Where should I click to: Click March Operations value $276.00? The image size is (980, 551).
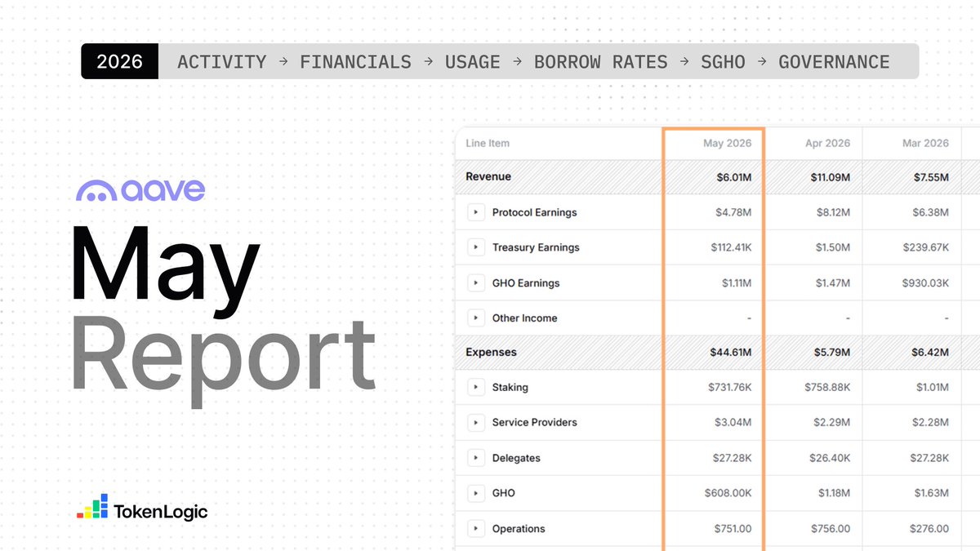coord(929,529)
